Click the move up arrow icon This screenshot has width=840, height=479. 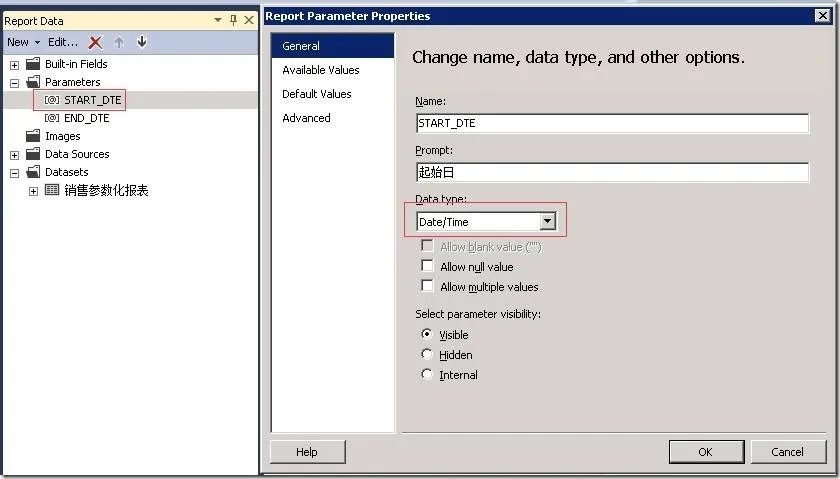click(x=119, y=42)
